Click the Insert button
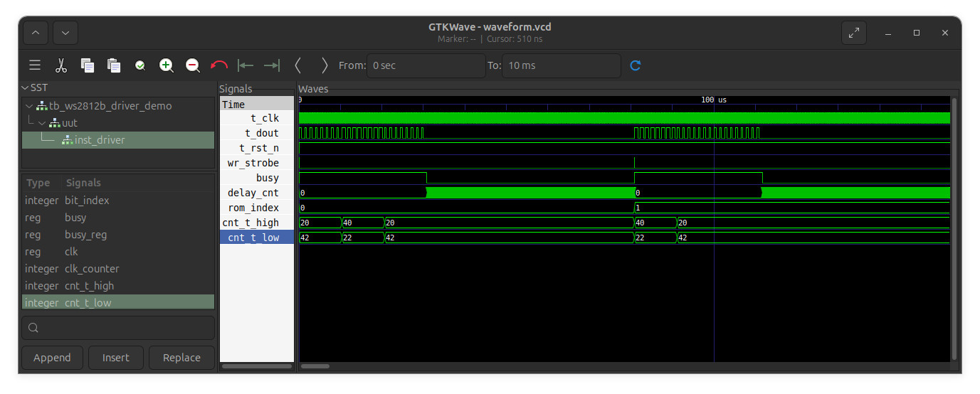Image resolution: width=980 pixels, height=394 pixels. tap(116, 358)
